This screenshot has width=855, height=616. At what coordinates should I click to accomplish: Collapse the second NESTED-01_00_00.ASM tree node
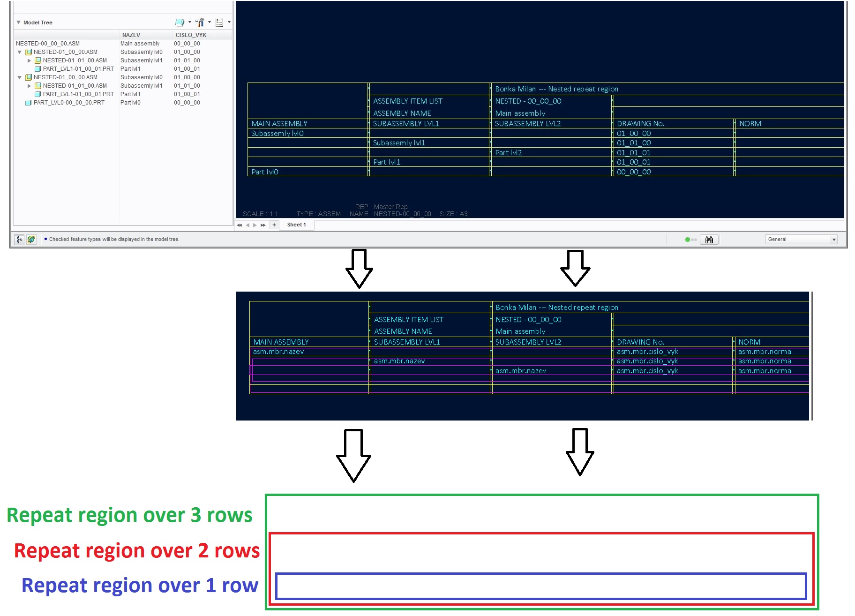19,77
